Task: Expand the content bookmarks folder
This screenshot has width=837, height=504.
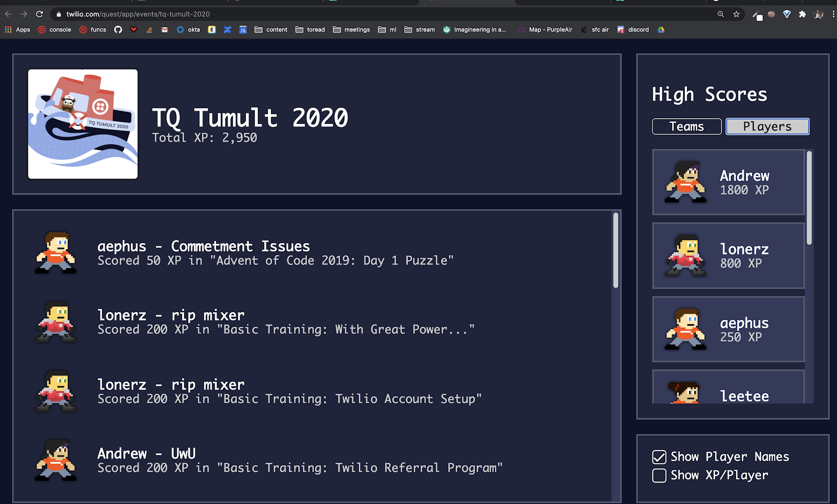Action: pos(271,30)
